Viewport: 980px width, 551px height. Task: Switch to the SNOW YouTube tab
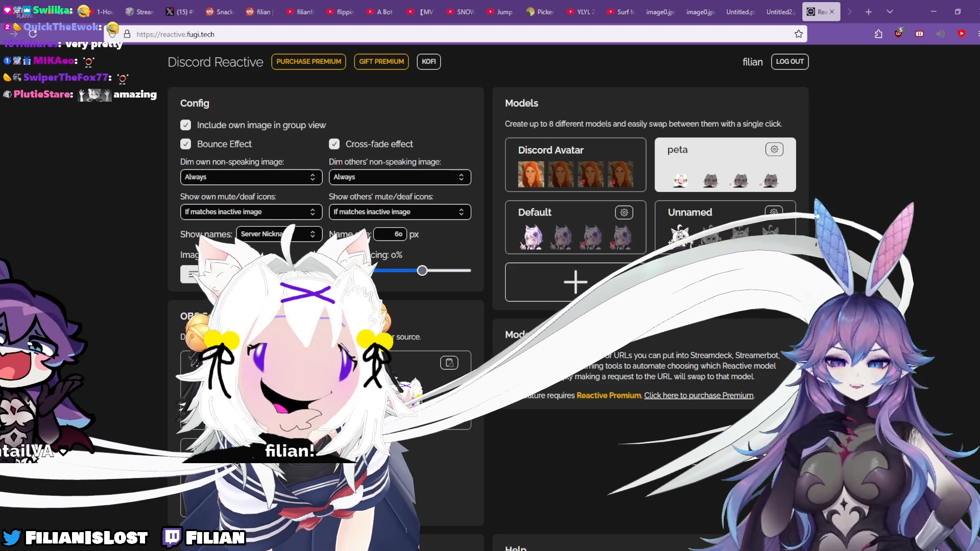click(460, 12)
